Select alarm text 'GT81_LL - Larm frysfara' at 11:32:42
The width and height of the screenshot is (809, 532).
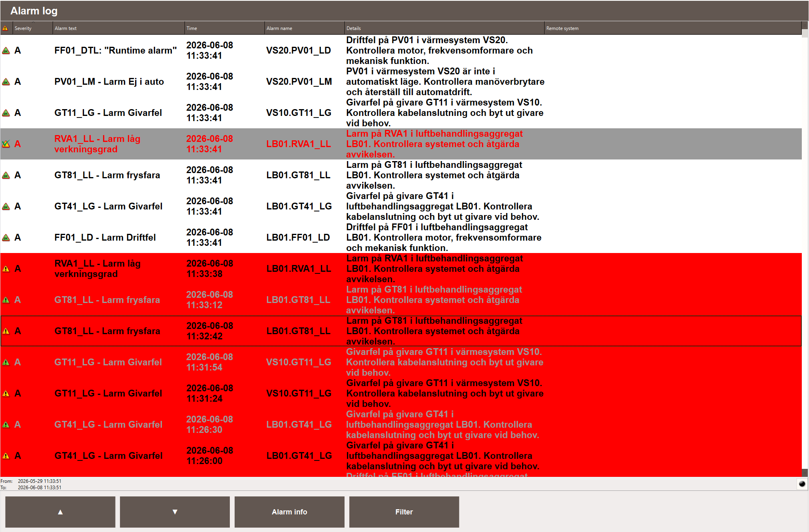click(107, 331)
